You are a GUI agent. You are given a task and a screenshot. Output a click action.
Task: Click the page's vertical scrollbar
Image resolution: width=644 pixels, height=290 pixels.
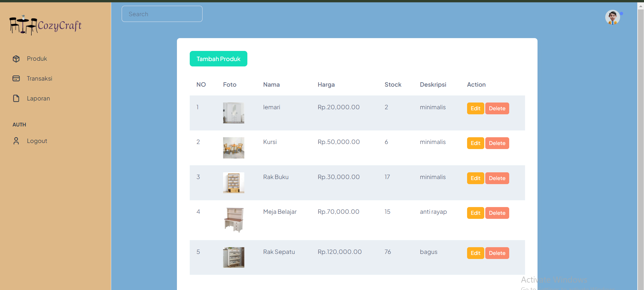pos(640,135)
